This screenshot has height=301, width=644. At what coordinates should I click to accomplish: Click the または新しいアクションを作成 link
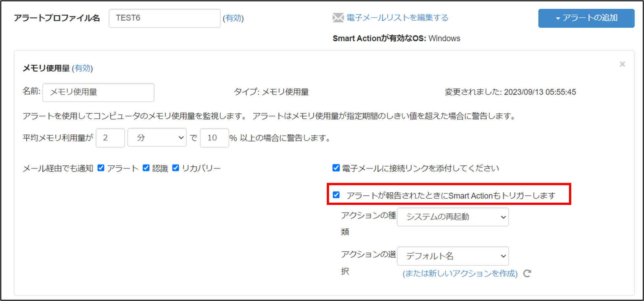(x=460, y=273)
